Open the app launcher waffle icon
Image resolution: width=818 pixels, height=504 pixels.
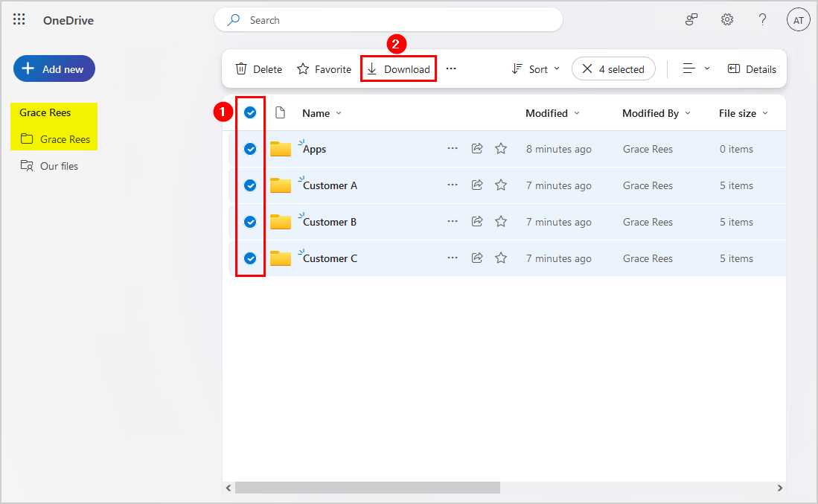pos(19,20)
